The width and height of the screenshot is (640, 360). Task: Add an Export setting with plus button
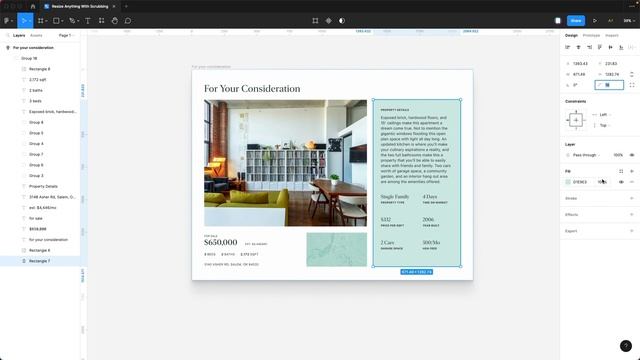pos(632,231)
